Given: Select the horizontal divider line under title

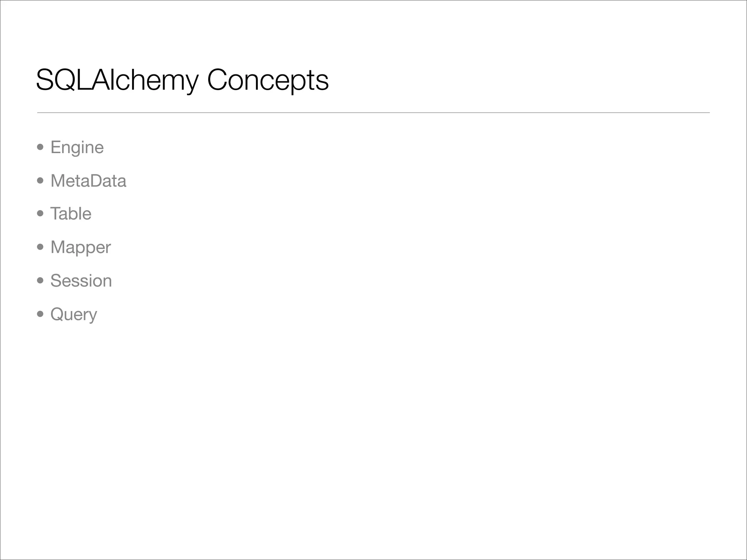Looking at the screenshot, I should 373,113.
